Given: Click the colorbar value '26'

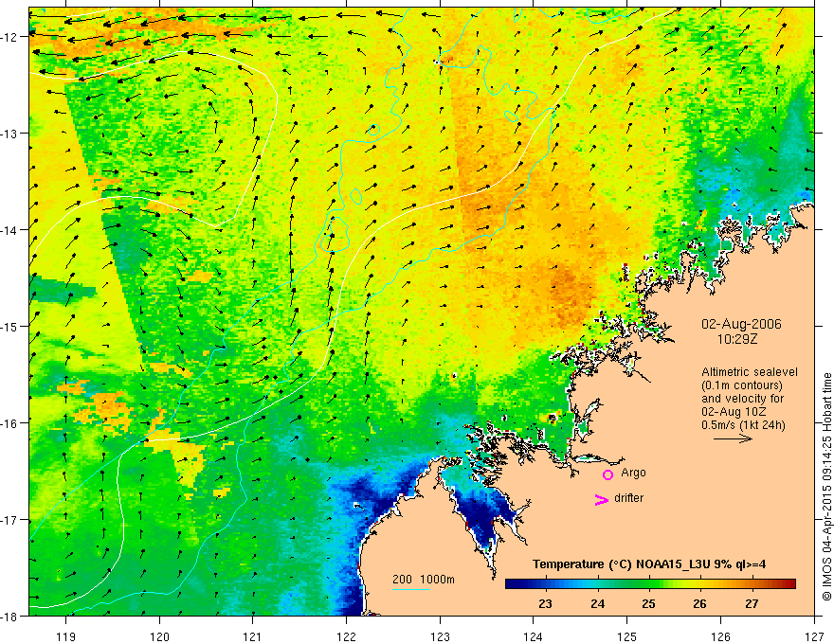Looking at the screenshot, I should (x=700, y=604).
